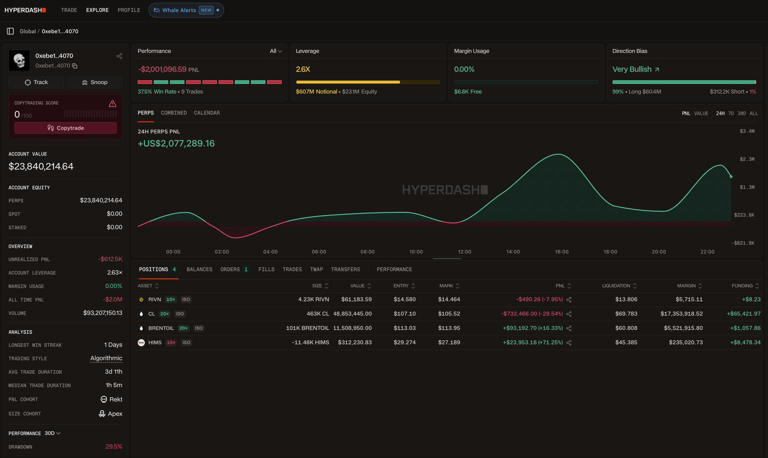Sort positions by Funding column
The image size is (768, 458).
coord(745,286)
